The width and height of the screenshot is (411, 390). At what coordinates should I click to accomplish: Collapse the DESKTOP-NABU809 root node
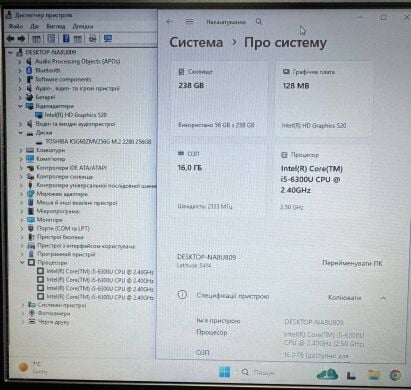click(x=11, y=52)
